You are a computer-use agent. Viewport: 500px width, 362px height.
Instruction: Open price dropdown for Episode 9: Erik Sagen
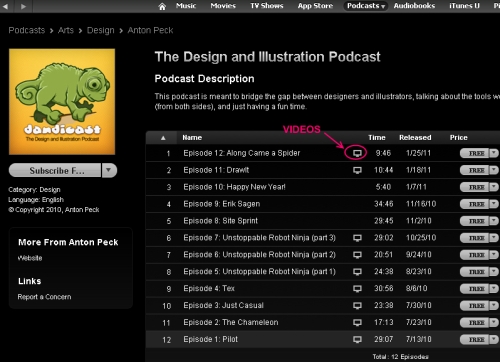pyautogui.click(x=494, y=204)
